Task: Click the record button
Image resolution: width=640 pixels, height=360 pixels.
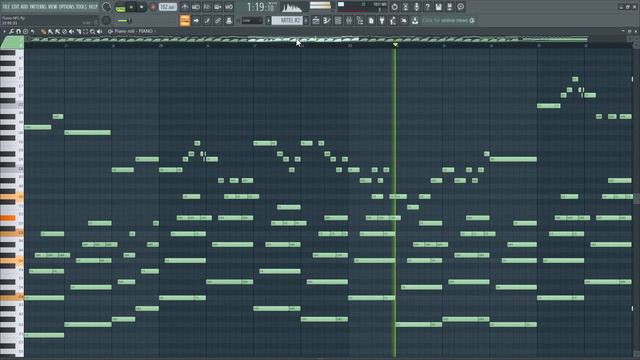Action: (153, 7)
